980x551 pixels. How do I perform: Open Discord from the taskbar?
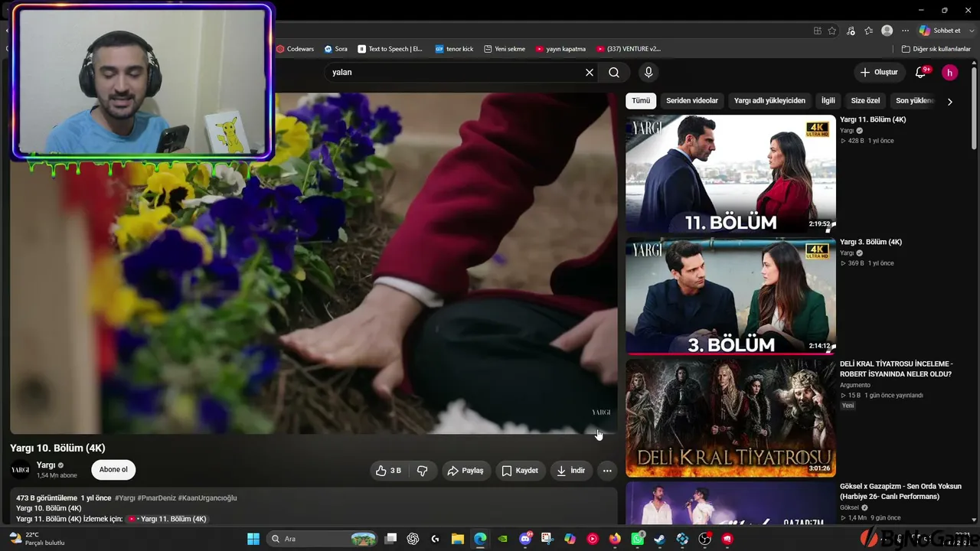(525, 539)
